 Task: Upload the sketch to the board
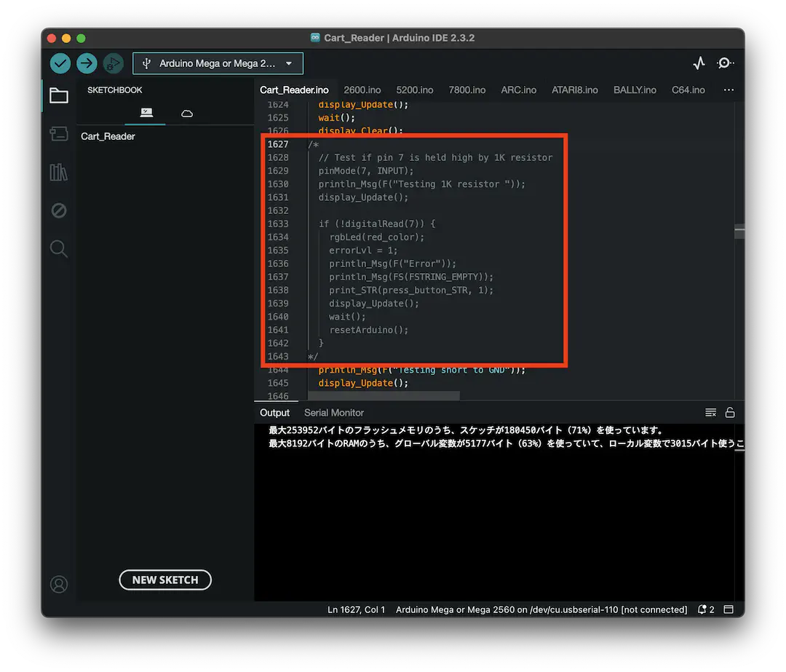click(x=87, y=63)
